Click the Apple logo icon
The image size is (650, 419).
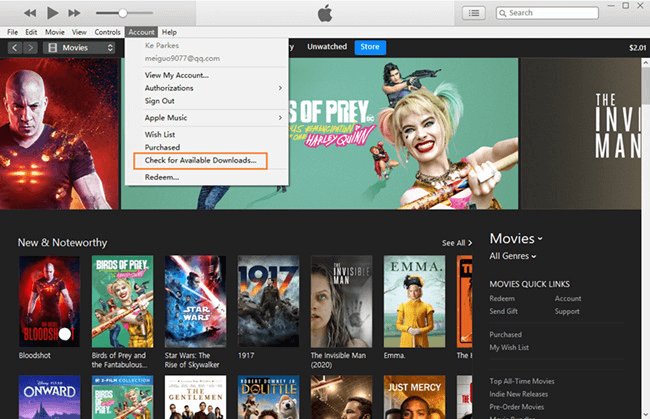point(325,13)
